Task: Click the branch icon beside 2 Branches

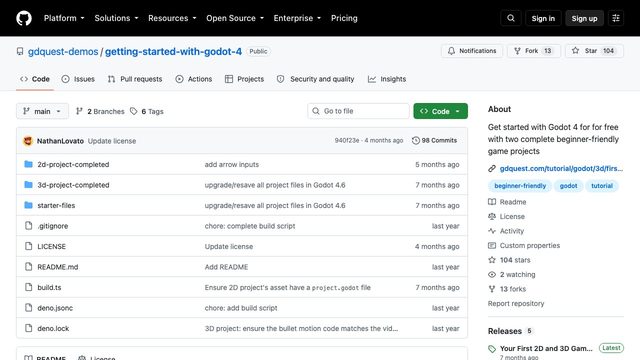Action: 80,111
